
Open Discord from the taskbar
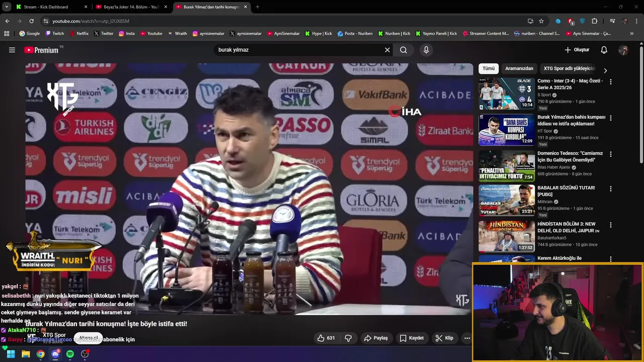click(55, 354)
